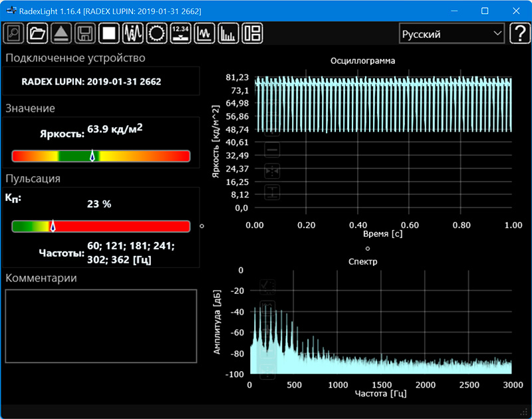Toggle the oscillogram vertical range overlay button
The image size is (532, 419).
pyautogui.click(x=272, y=192)
